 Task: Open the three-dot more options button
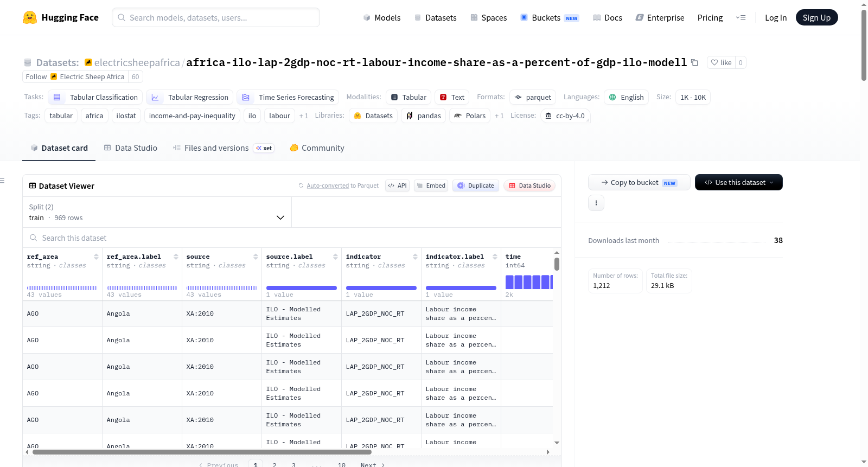pyautogui.click(x=596, y=203)
